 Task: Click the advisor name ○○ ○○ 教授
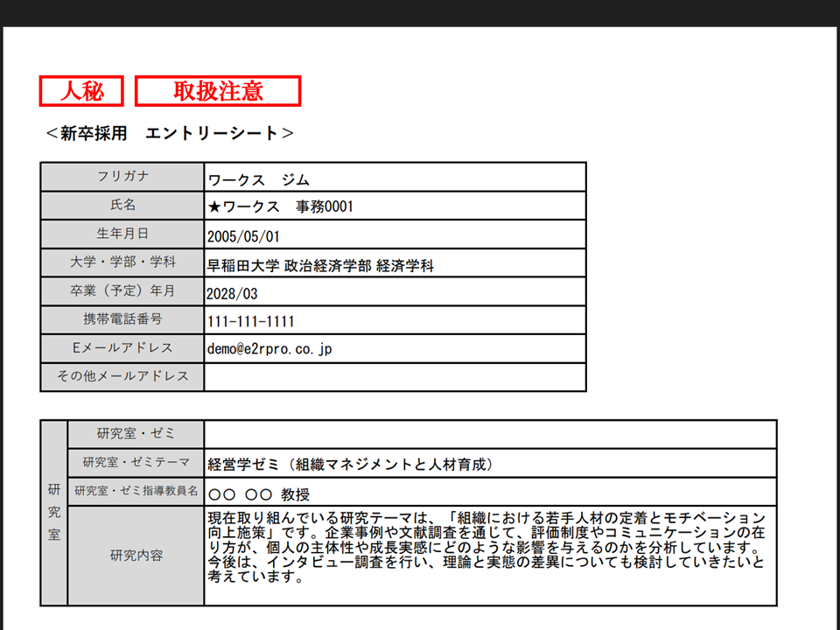point(259,493)
